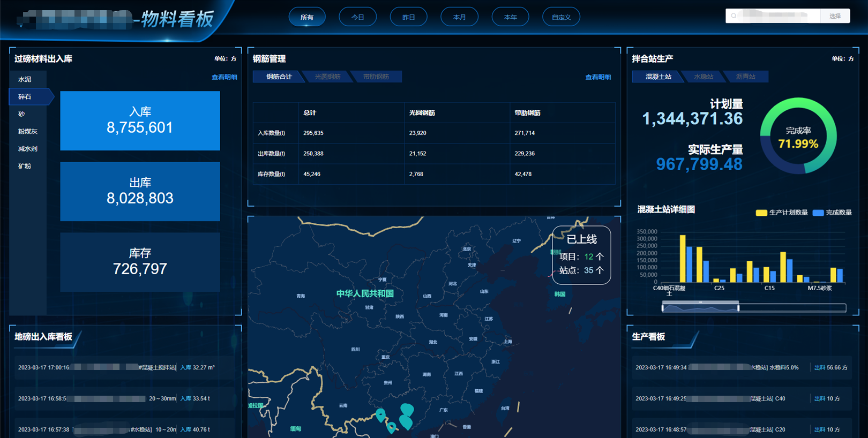868x438 pixels.
Task: Open the 选择 project selector
Action: pyautogui.click(x=835, y=16)
